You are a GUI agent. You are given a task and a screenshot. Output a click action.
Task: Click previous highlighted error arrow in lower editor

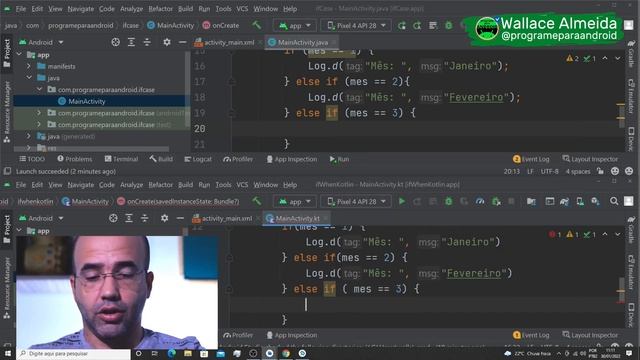pyautogui.click(x=605, y=235)
